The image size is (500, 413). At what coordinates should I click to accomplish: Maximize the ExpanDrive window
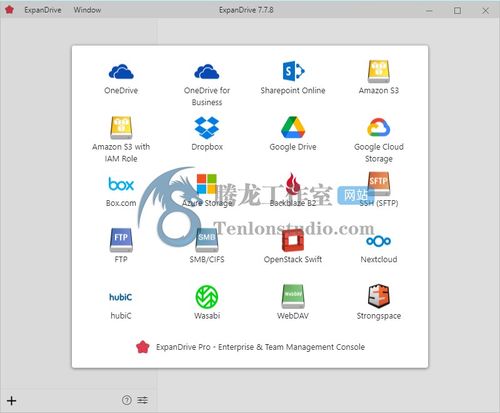[x=458, y=10]
